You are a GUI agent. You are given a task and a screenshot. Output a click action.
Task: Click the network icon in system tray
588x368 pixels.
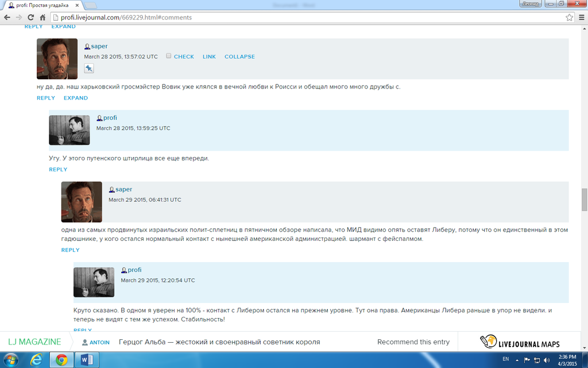(x=537, y=360)
